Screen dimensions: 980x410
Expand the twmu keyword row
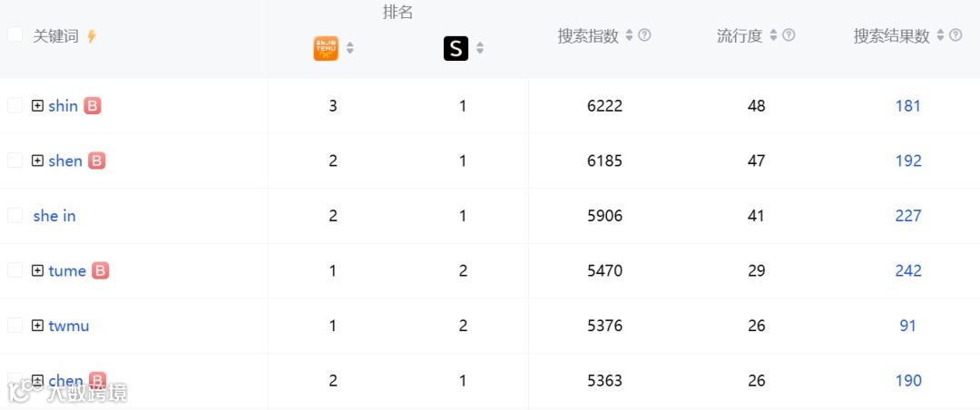(x=37, y=326)
